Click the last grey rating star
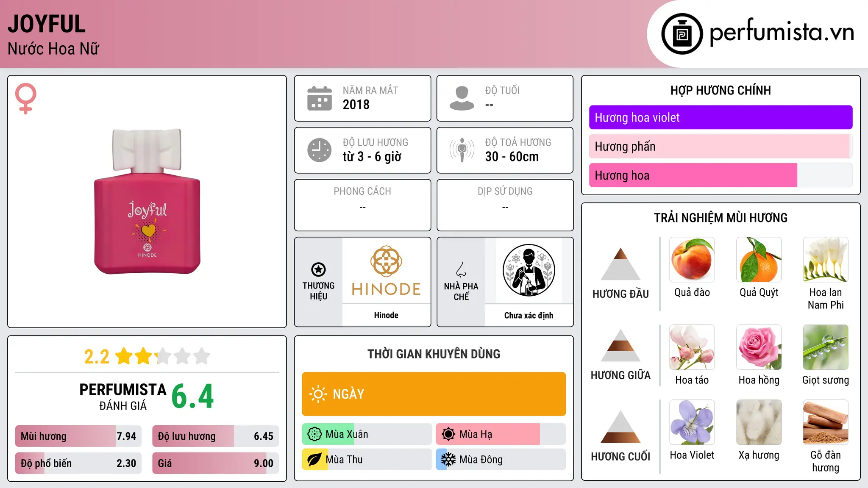 [x=202, y=356]
